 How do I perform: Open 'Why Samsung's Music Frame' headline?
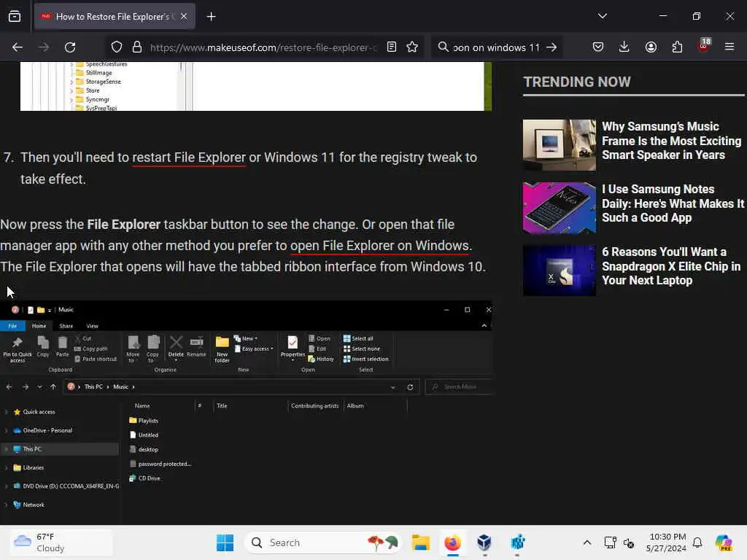pyautogui.click(x=671, y=141)
